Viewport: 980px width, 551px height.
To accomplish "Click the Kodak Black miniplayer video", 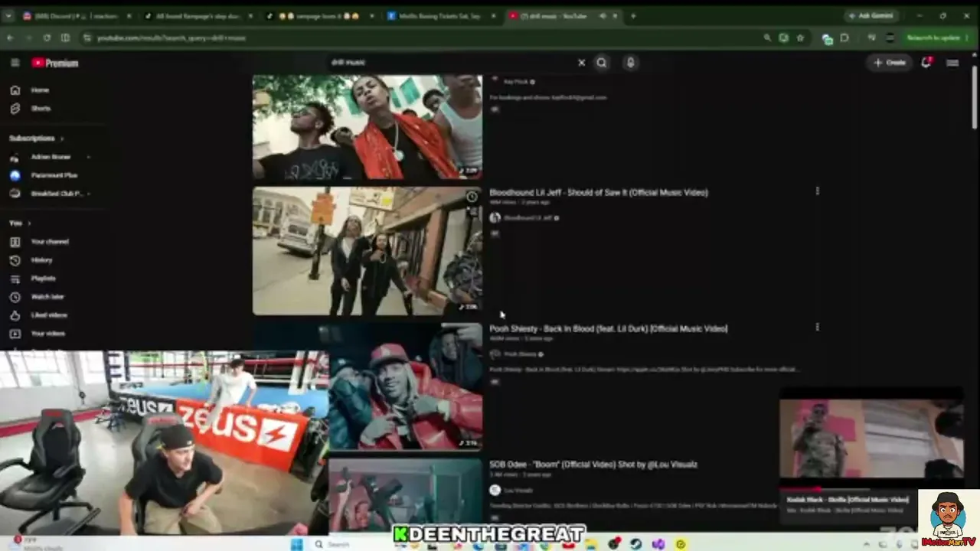I will [x=871, y=439].
